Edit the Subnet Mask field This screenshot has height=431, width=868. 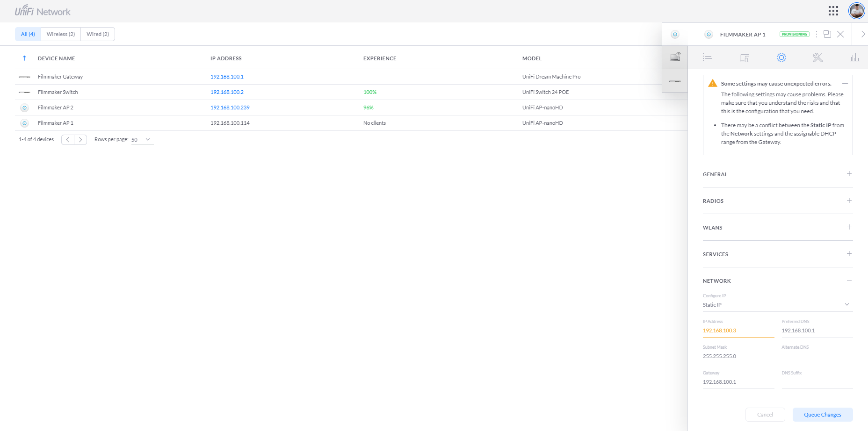[x=738, y=356]
